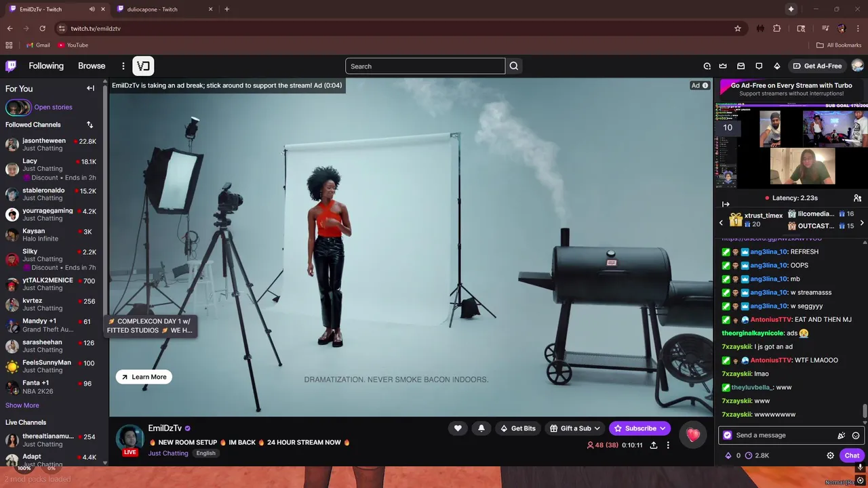
Task: Click English tag
Action: click(206, 453)
